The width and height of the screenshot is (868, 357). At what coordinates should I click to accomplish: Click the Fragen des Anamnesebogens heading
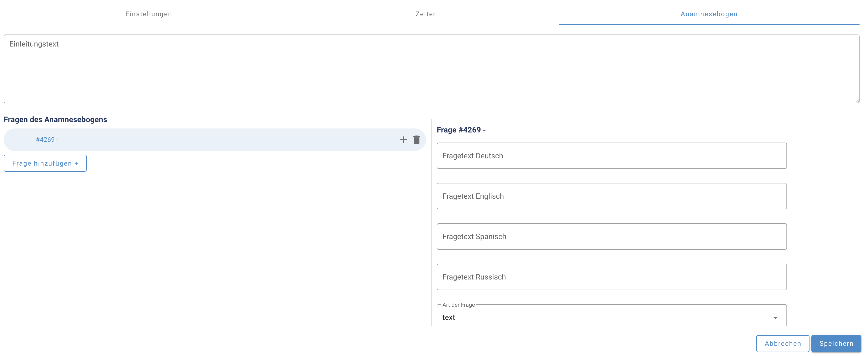coord(55,120)
